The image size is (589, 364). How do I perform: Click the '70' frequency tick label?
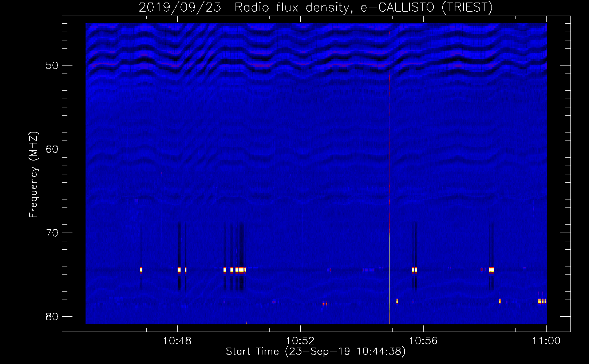coord(52,233)
